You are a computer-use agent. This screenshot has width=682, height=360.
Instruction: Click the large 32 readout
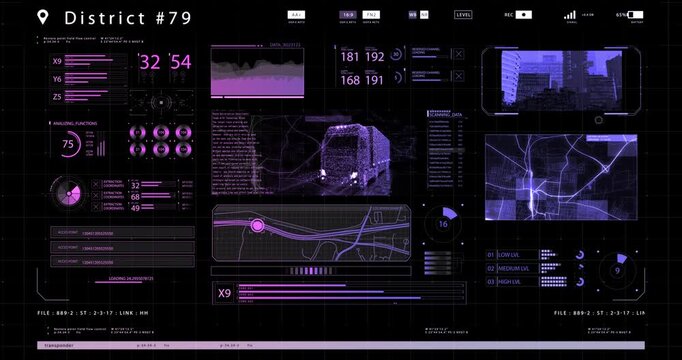pyautogui.click(x=150, y=62)
